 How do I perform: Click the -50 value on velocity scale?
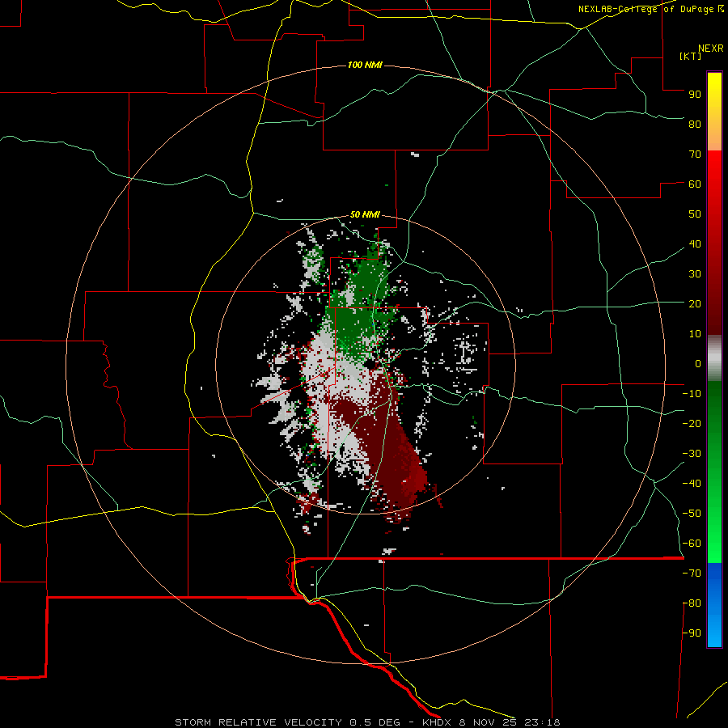click(x=692, y=514)
